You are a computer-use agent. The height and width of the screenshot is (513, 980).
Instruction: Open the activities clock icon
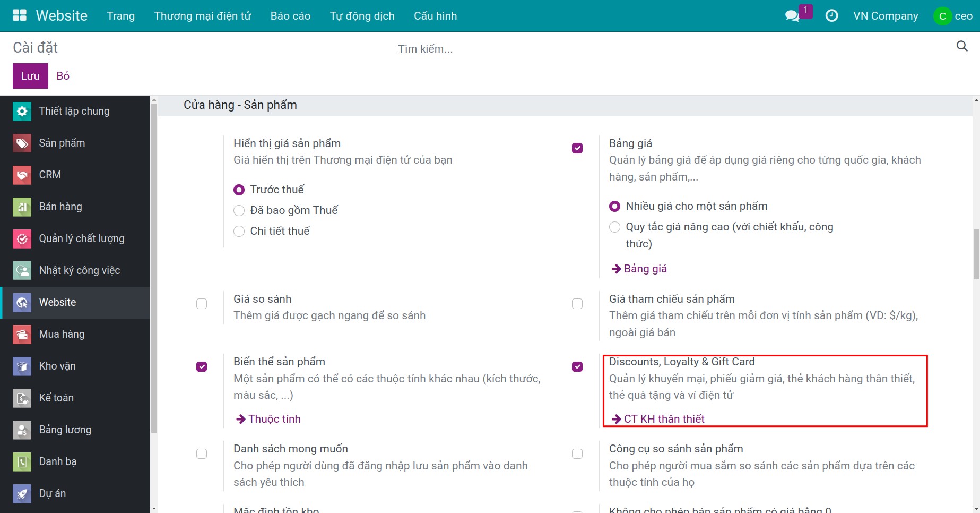tap(831, 16)
